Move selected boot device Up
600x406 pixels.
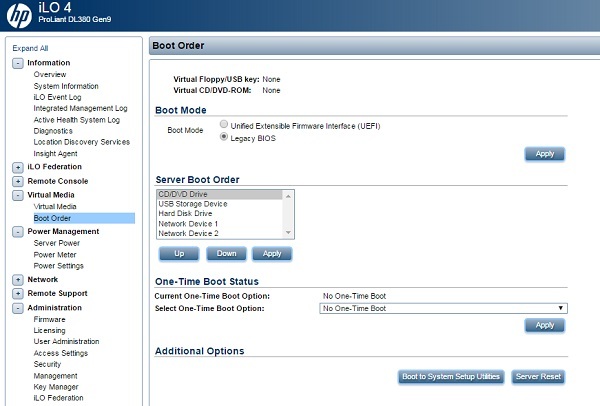(179, 254)
